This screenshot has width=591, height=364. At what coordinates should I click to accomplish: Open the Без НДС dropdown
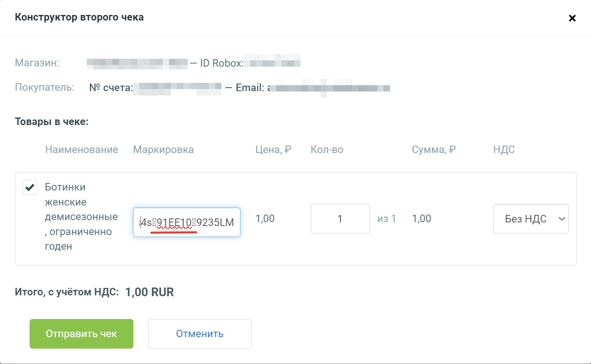(531, 219)
